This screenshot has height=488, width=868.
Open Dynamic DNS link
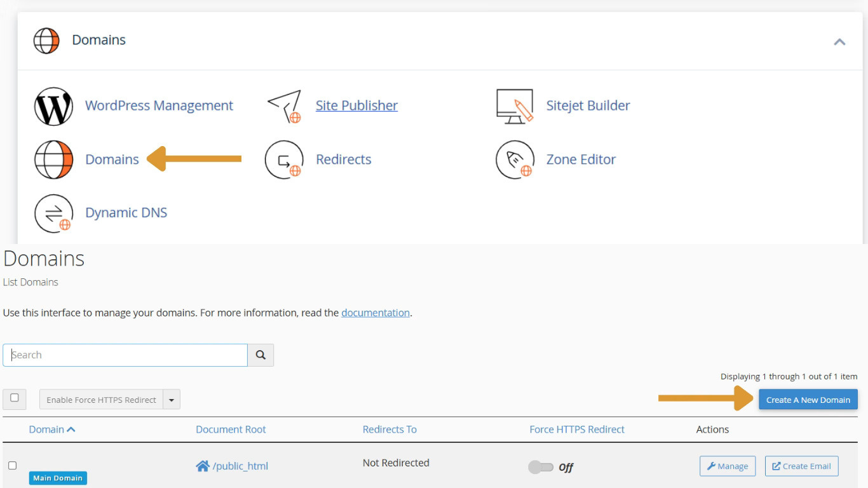click(x=126, y=213)
